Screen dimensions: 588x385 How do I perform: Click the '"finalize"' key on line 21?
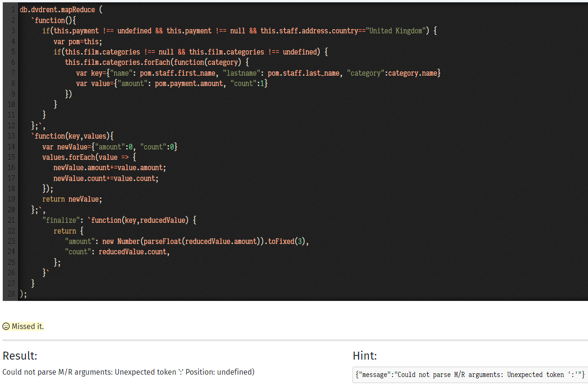click(61, 220)
